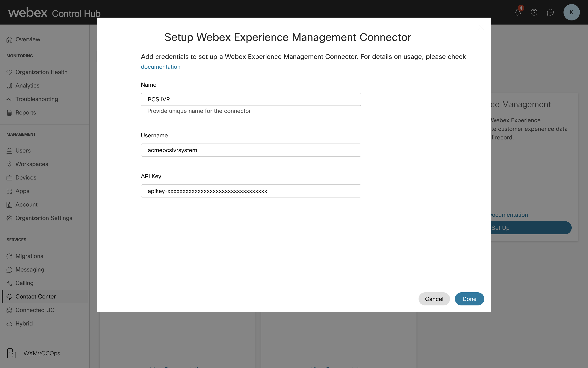Click the API Key input field
The height and width of the screenshot is (368, 588).
[251, 191]
